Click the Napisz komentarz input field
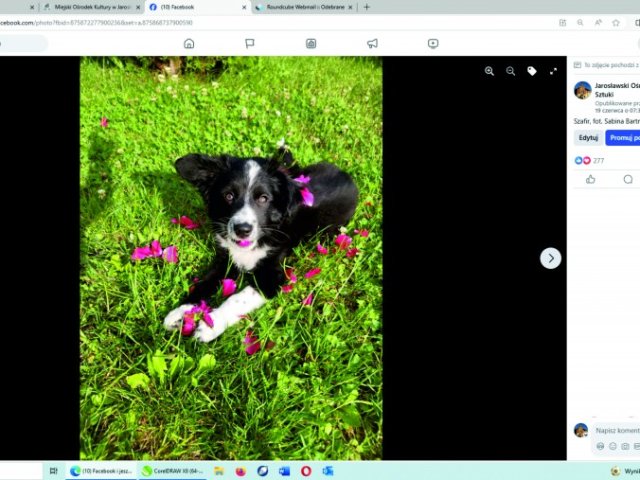 (617, 431)
